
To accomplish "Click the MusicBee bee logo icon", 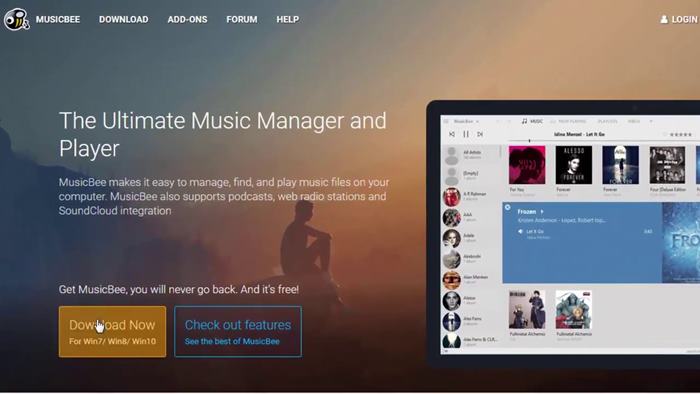I will [17, 19].
